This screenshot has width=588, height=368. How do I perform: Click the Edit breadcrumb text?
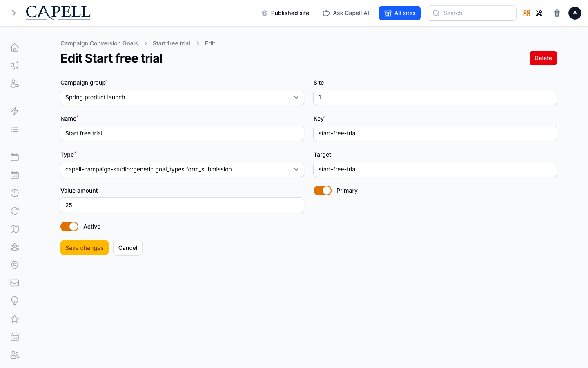pos(210,43)
